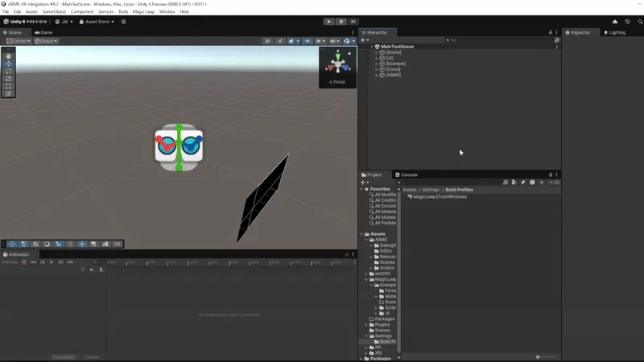This screenshot has width=644, height=362.
Task: Click the Hierarchy add (+) button
Action: click(x=365, y=40)
